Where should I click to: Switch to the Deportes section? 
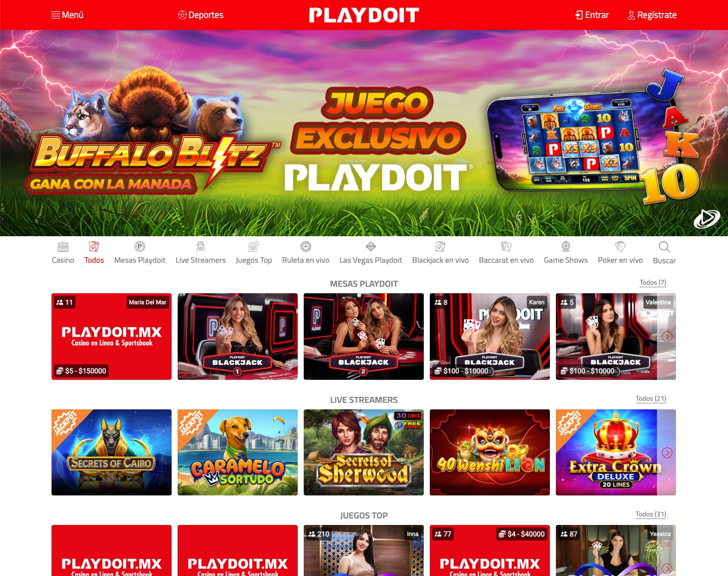tap(201, 15)
